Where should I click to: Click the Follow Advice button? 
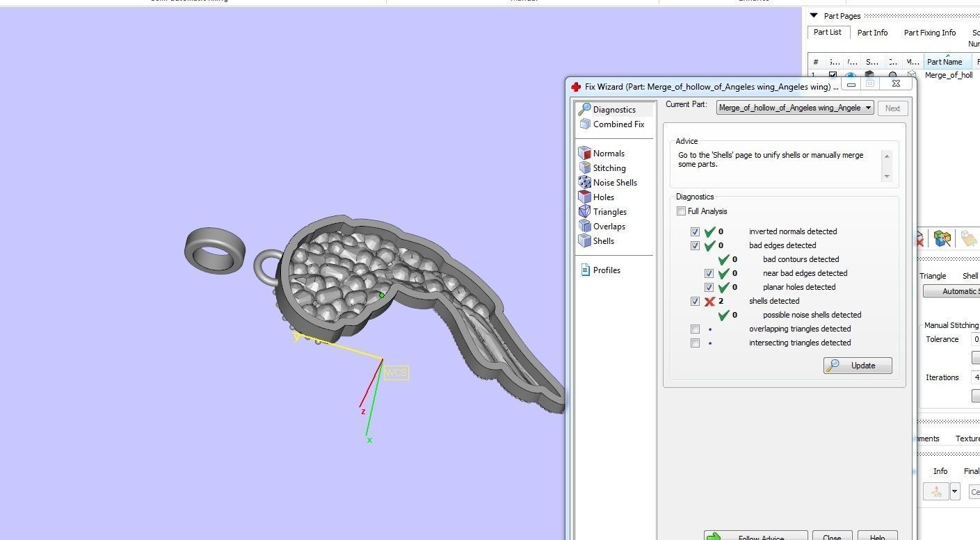point(755,535)
